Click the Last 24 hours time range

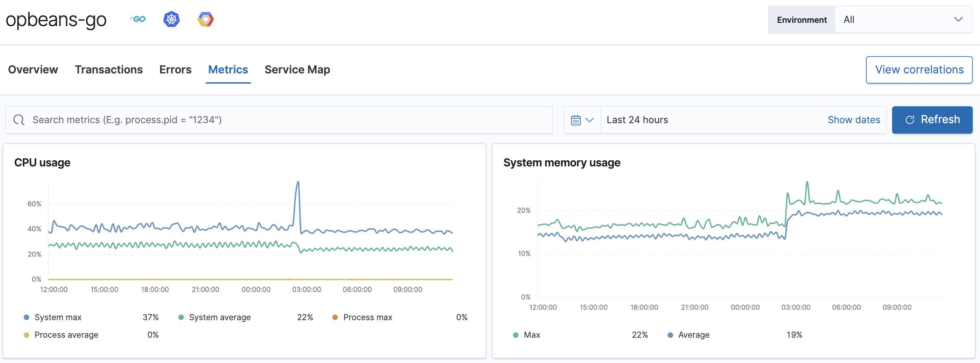pyautogui.click(x=637, y=120)
